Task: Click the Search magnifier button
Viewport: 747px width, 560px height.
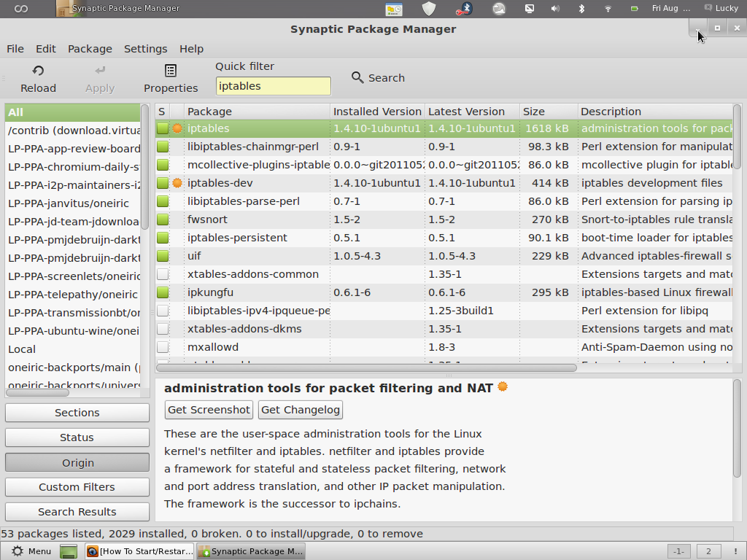Action: [x=379, y=77]
